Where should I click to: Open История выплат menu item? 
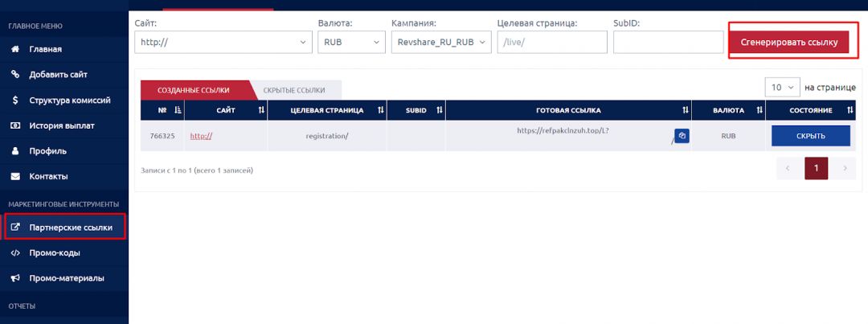(64, 125)
